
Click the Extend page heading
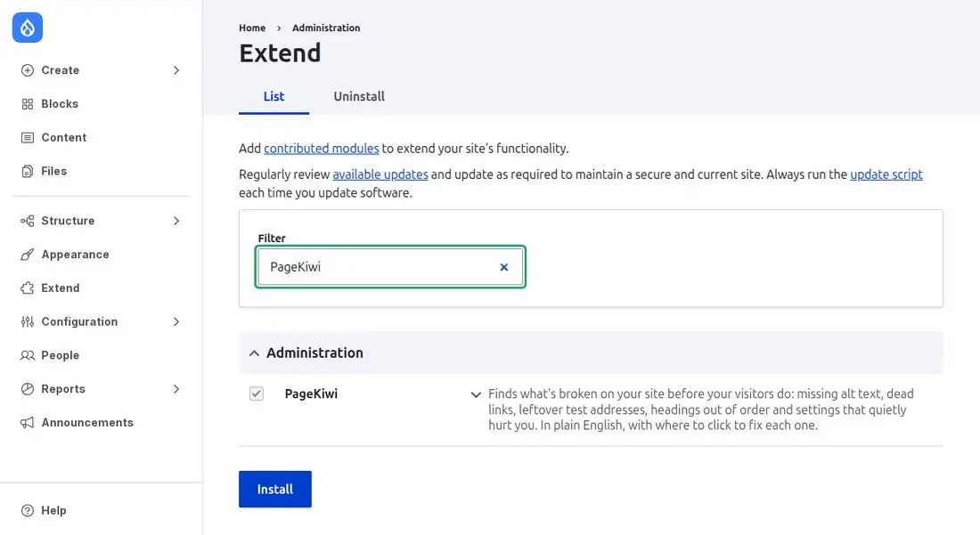(x=280, y=53)
